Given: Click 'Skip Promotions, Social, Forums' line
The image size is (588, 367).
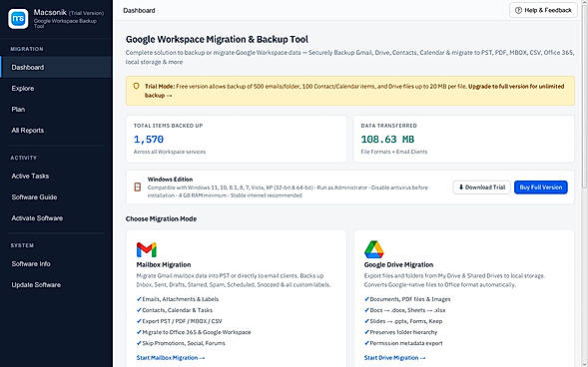Looking at the screenshot, I should (181, 343).
